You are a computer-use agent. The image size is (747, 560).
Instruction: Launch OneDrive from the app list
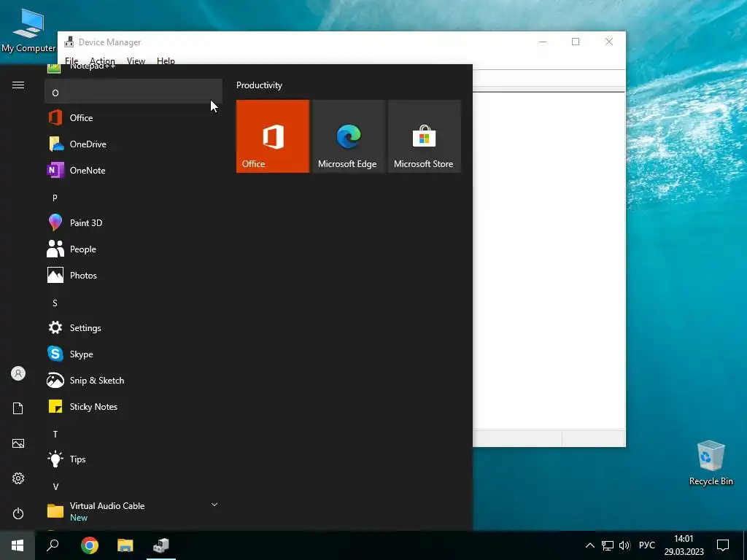(x=133, y=144)
